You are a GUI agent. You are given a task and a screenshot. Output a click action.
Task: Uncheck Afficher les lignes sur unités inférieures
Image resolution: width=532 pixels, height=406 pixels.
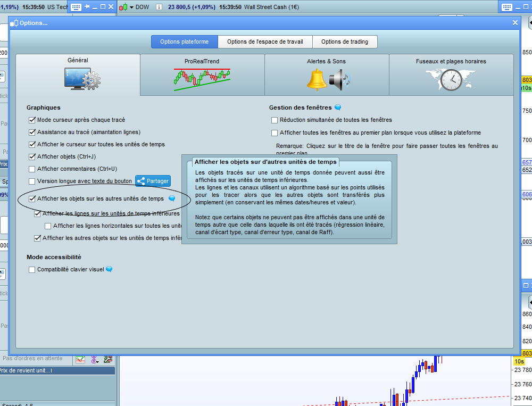tap(38, 213)
